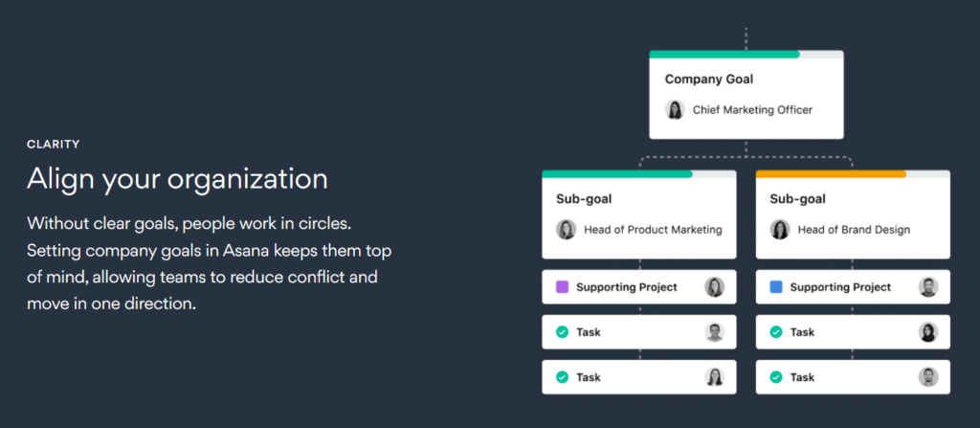Toggle checkmark on second left-column Task
The width and height of the screenshot is (980, 428).
coord(563,377)
